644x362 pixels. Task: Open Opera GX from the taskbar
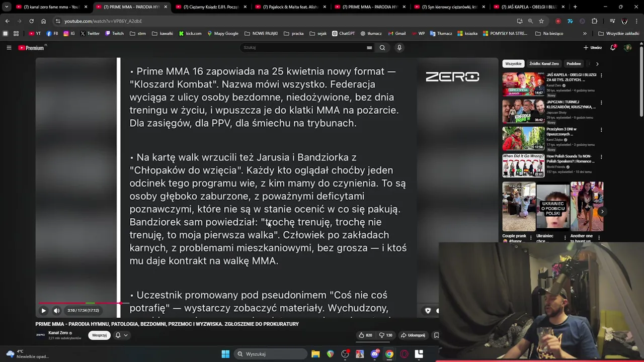[x=404, y=354]
